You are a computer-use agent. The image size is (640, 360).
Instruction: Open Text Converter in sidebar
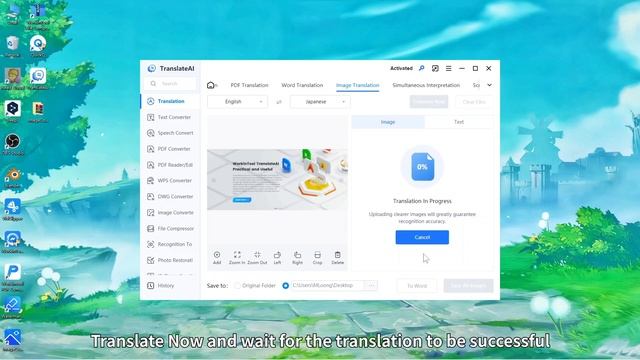point(170,117)
